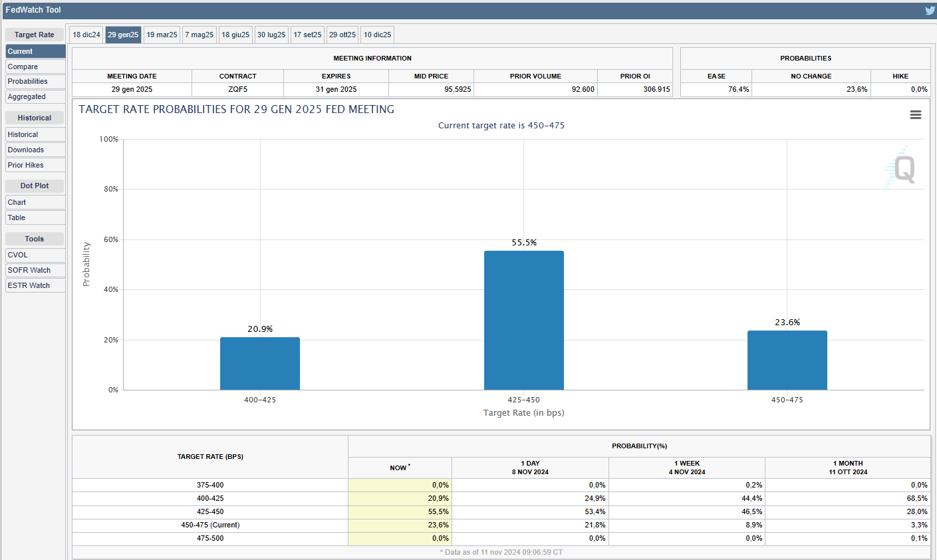Viewport: 937px width, 560px height.
Task: Click the 1 DAY 8 NOV 2024 header
Action: click(530, 468)
